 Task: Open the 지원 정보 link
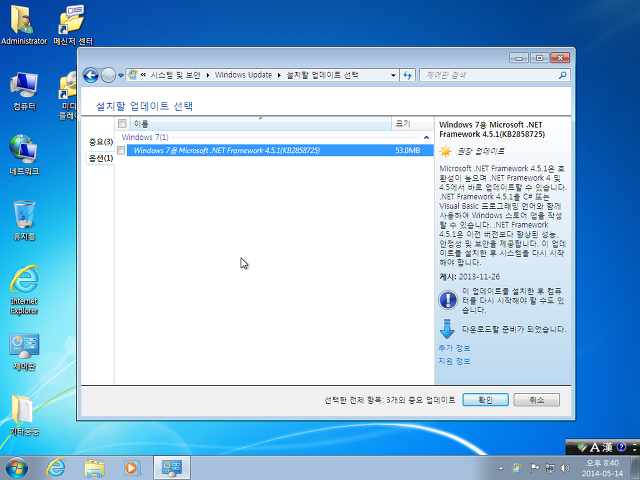click(x=454, y=361)
